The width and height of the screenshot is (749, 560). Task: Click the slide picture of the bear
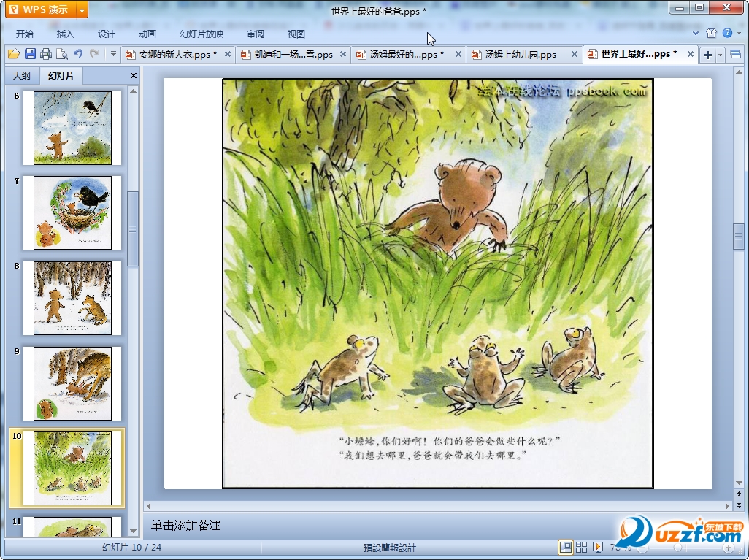pyautogui.click(x=437, y=283)
